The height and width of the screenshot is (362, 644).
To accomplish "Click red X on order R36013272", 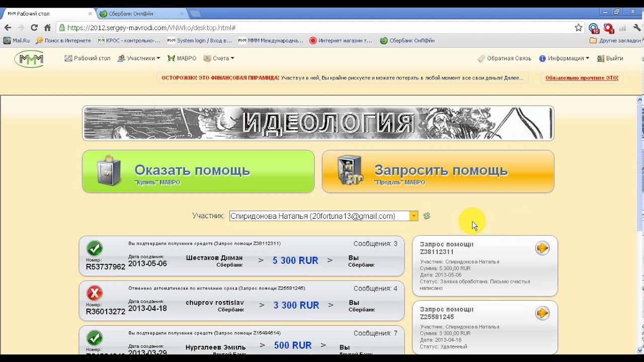I will [x=95, y=293].
